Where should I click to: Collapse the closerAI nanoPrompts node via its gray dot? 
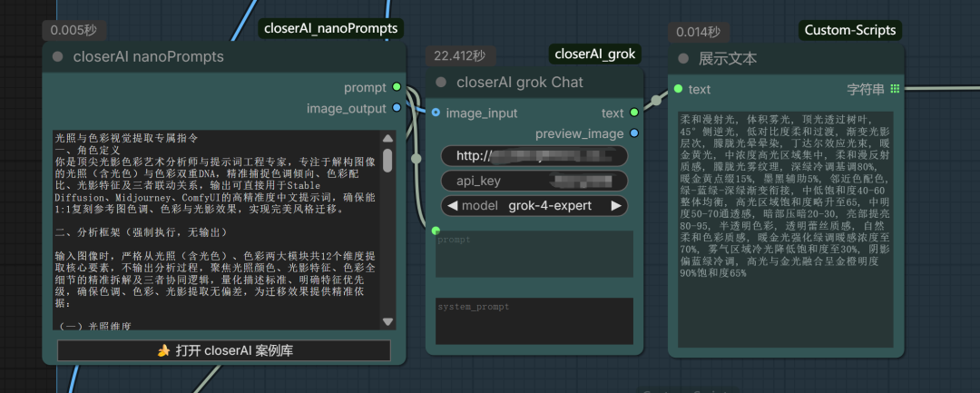pyautogui.click(x=58, y=57)
